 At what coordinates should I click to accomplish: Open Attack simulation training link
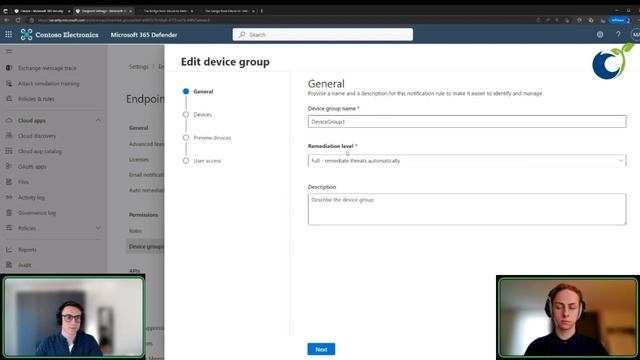click(49, 84)
